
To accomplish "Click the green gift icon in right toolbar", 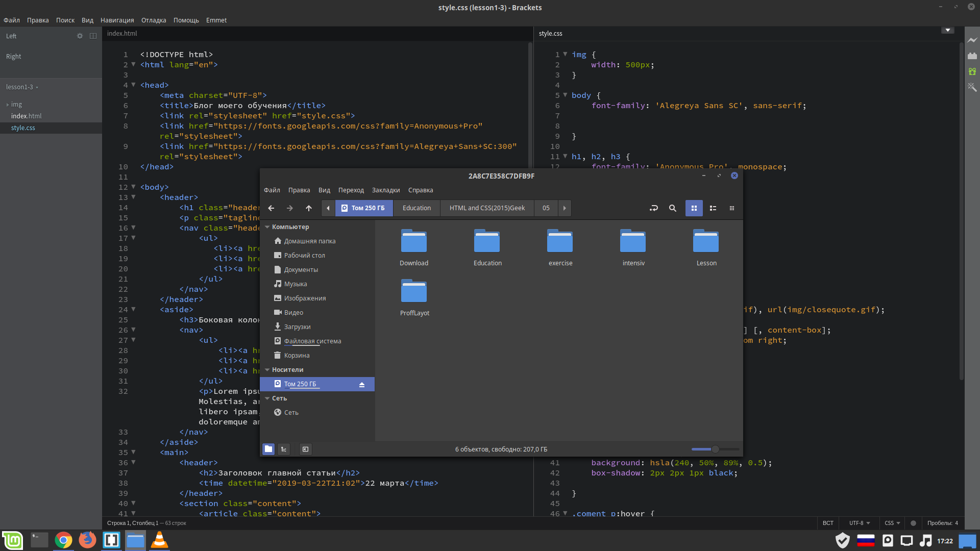I will [x=972, y=71].
